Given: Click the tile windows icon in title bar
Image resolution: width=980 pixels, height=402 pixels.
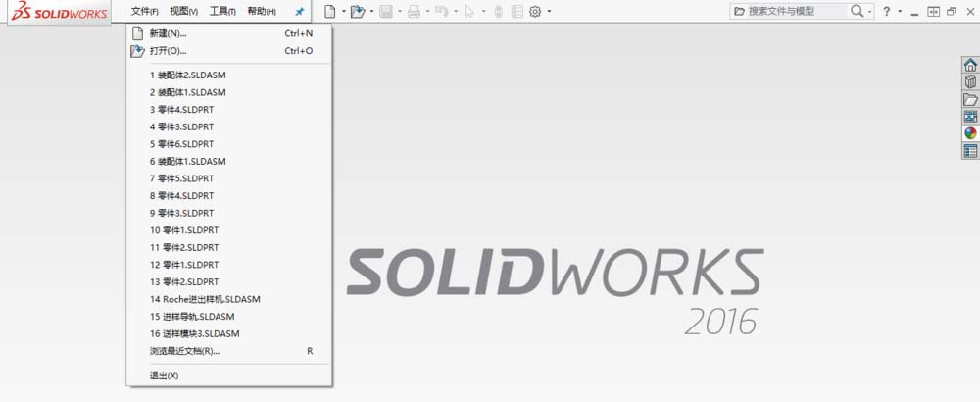Looking at the screenshot, I should 934,11.
